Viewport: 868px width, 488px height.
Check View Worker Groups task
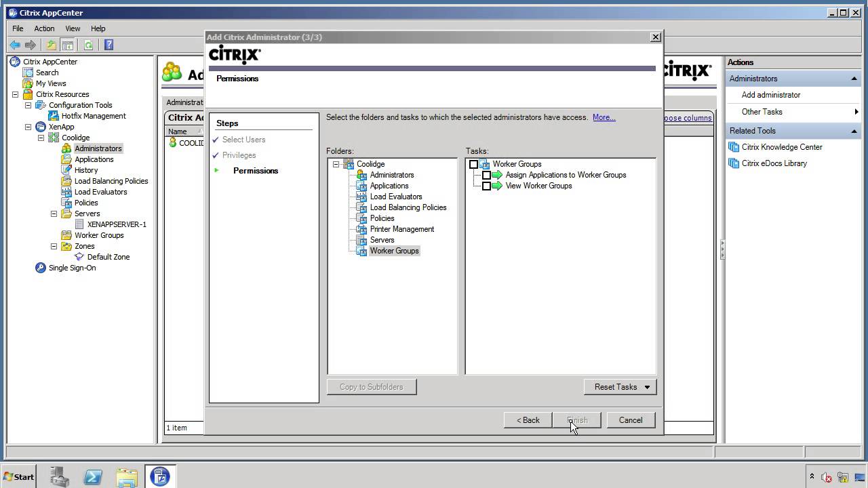tap(486, 186)
